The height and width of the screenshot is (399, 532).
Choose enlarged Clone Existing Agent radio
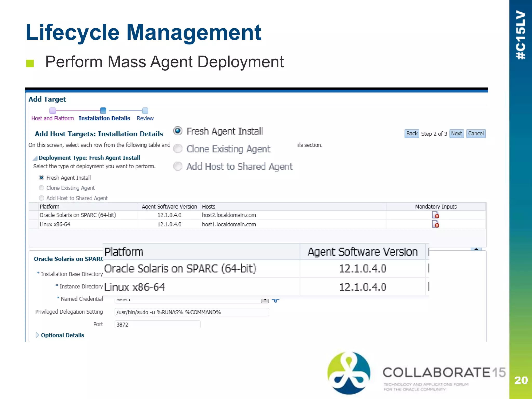click(x=178, y=148)
